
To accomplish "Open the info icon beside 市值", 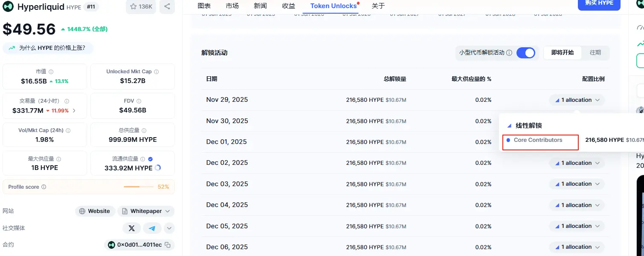I will (51, 72).
